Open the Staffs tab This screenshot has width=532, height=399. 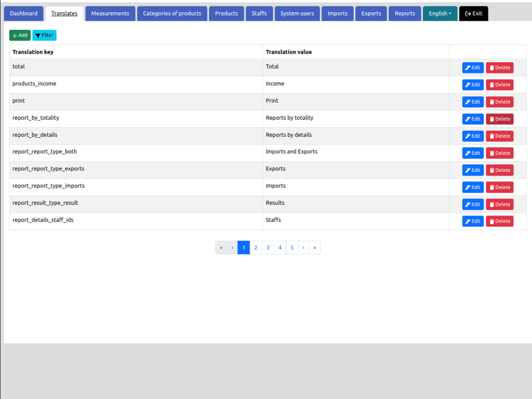(x=259, y=14)
